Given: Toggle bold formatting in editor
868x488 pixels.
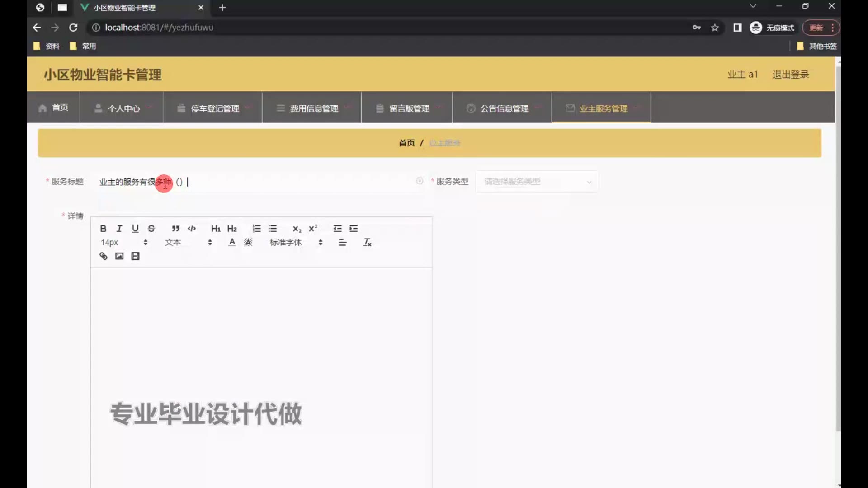Looking at the screenshot, I should (103, 229).
